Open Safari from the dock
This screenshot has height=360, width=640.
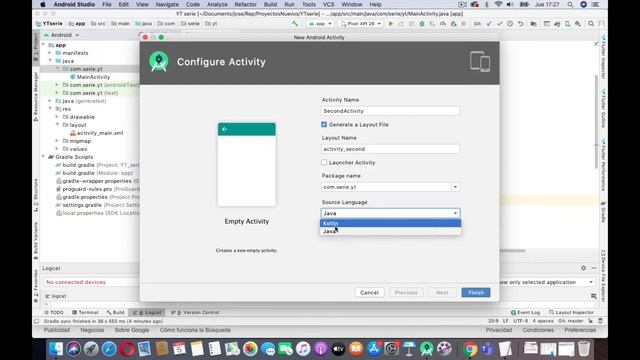coord(109,349)
